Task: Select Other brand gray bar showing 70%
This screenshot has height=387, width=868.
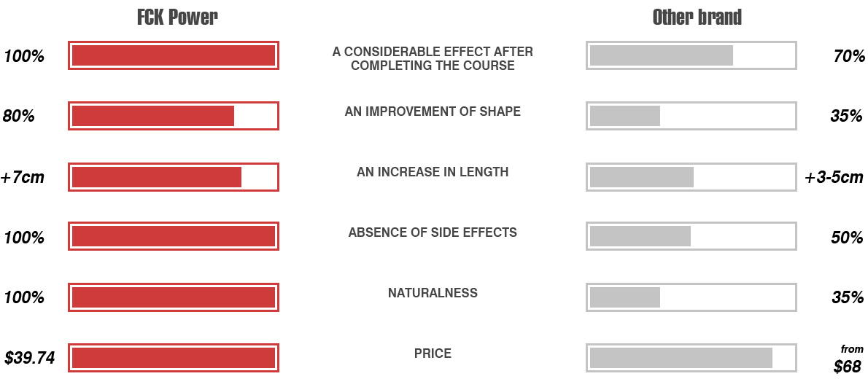Action: coord(691,55)
